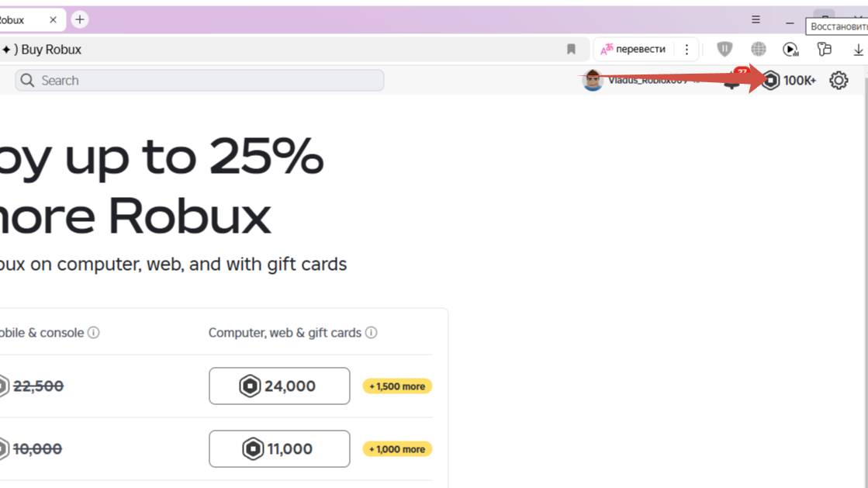Open the media player toolbar icon
The width and height of the screenshot is (868, 488).
(790, 50)
